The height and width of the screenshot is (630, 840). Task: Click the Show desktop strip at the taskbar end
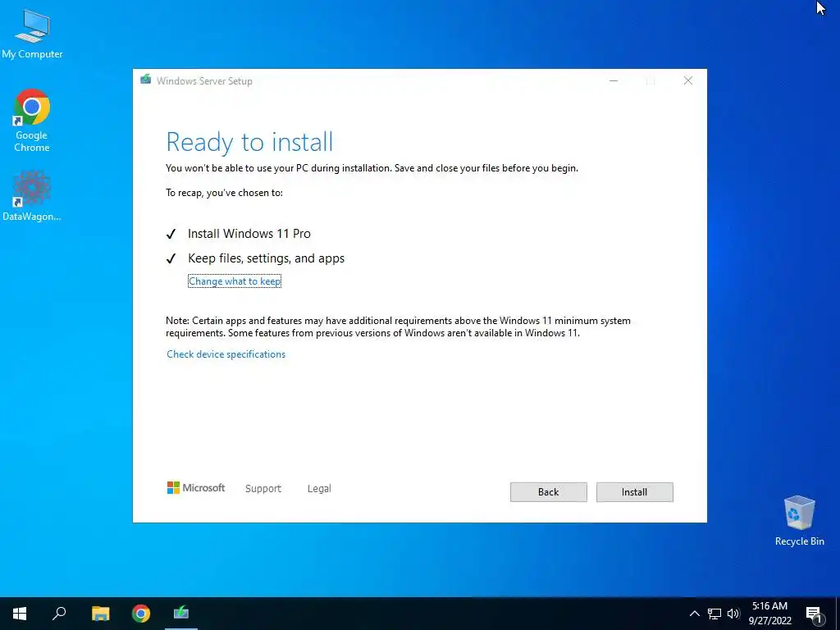[838, 614]
